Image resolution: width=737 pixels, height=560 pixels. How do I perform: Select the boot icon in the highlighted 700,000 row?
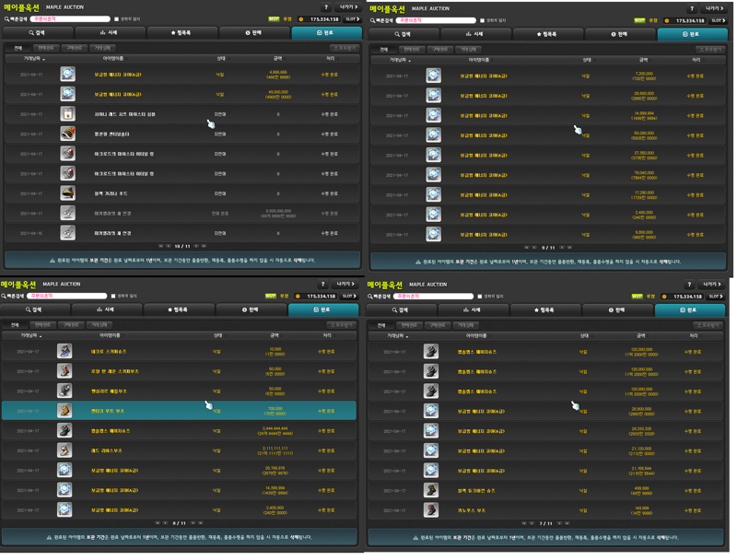tap(64, 411)
